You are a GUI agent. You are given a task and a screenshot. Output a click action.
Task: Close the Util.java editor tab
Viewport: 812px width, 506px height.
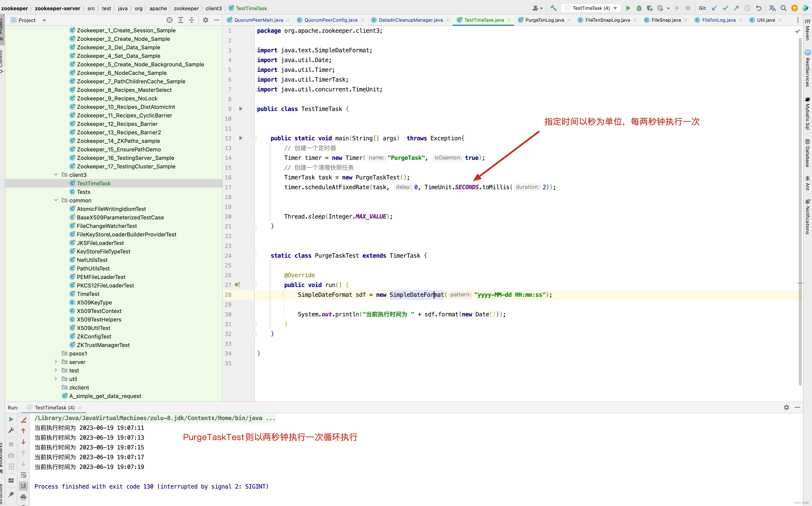780,20
